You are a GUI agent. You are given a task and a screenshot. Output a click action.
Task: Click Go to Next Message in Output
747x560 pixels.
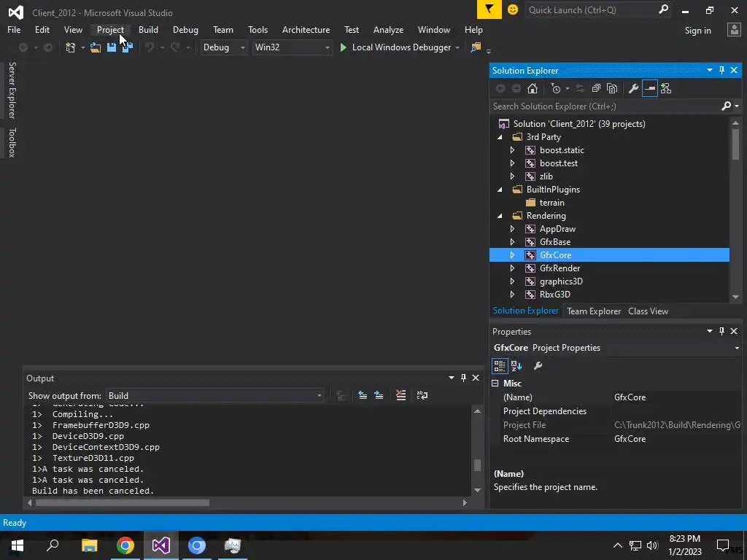[x=379, y=395]
